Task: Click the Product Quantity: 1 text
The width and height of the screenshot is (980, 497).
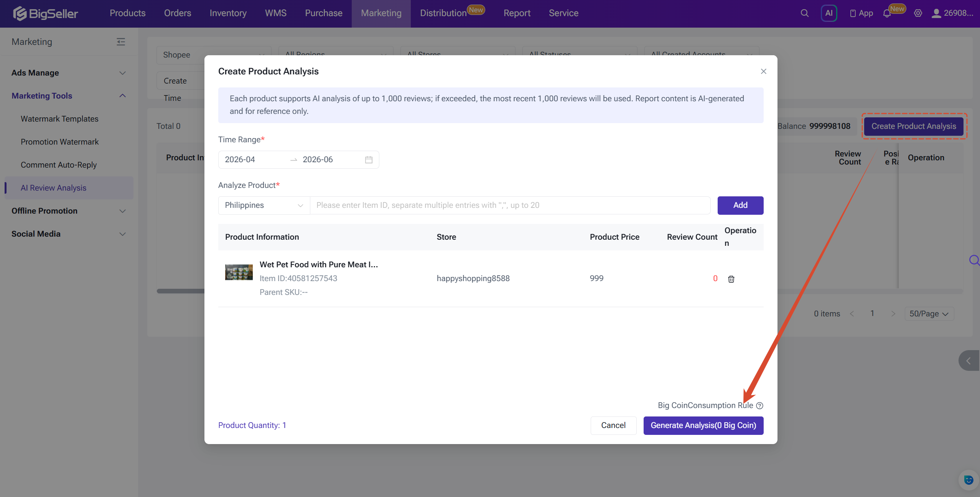Action: tap(252, 425)
